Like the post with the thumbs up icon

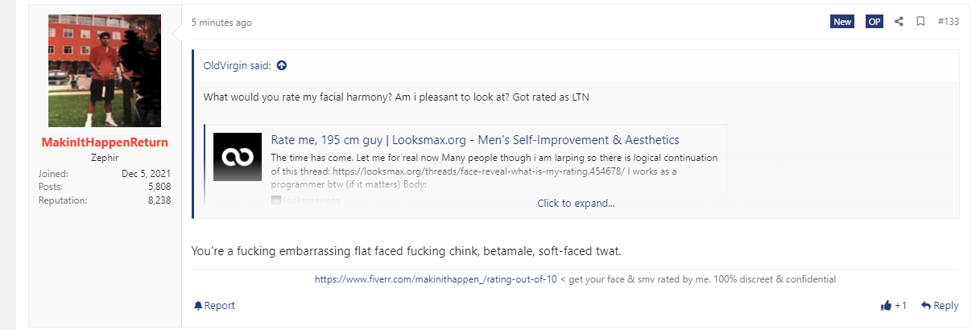pyautogui.click(x=887, y=306)
